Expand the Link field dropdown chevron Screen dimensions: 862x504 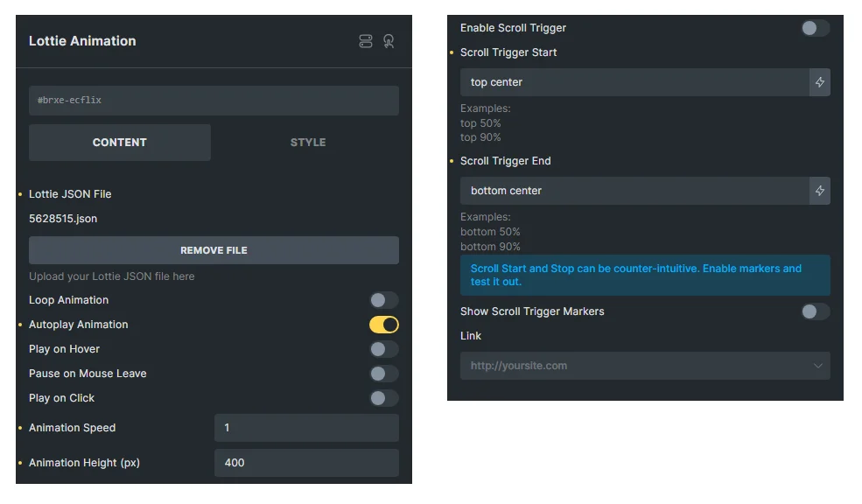[818, 366]
